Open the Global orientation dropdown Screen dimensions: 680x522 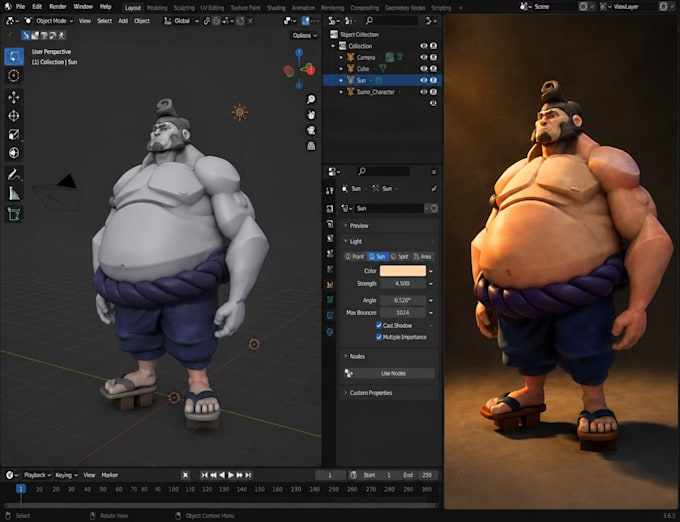181,21
